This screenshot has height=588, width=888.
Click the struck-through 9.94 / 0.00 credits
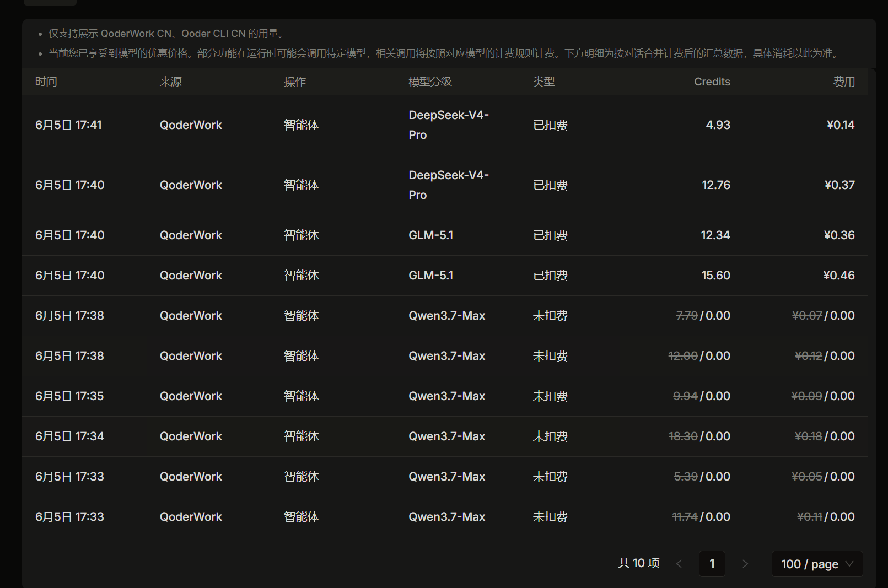pos(702,396)
